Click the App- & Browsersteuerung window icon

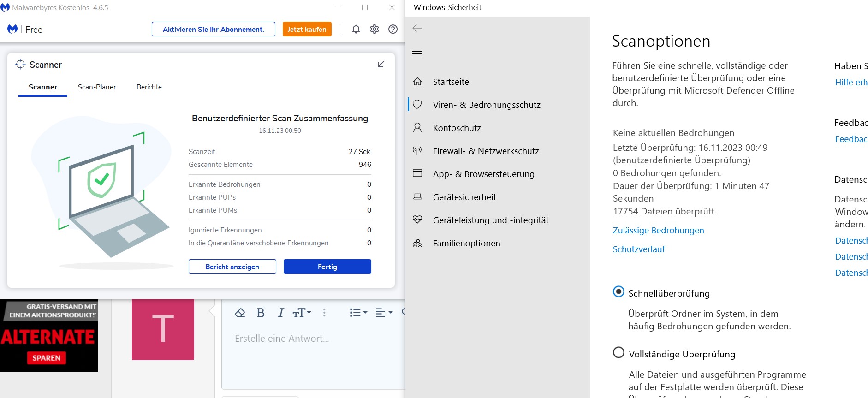click(417, 173)
